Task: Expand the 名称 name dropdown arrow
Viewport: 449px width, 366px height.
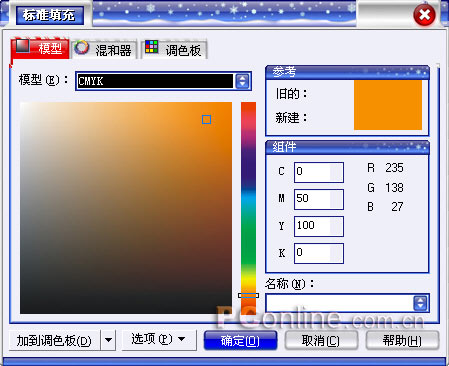Action: click(420, 303)
